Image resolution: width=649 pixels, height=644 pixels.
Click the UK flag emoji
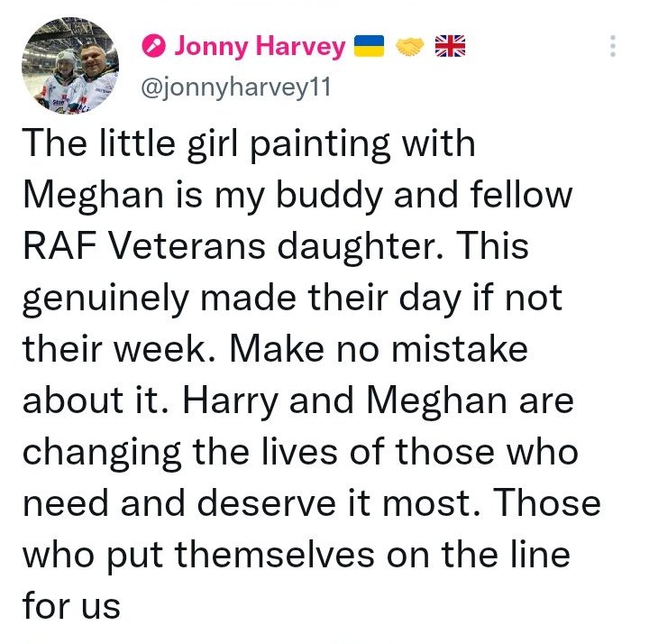(x=451, y=46)
